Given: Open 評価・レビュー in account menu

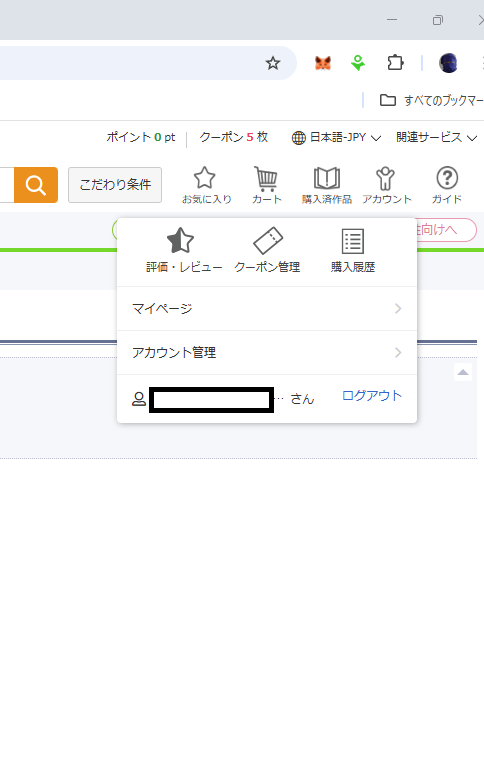Looking at the screenshot, I should (184, 251).
